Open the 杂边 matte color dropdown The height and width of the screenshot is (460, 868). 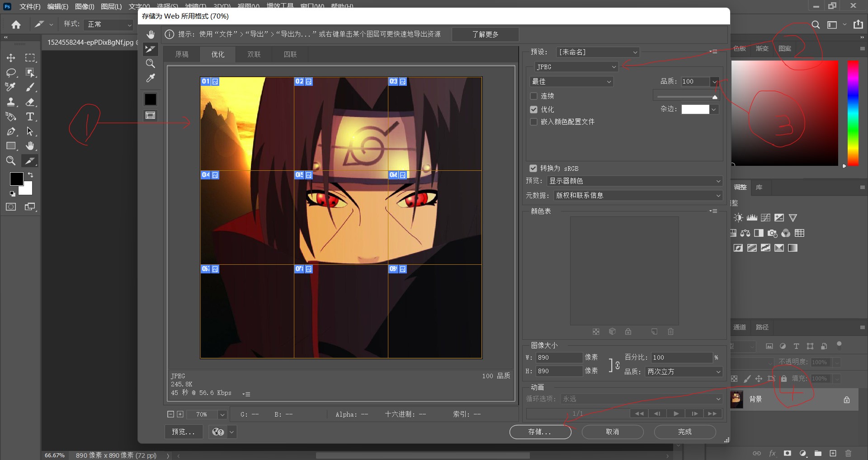click(x=714, y=109)
